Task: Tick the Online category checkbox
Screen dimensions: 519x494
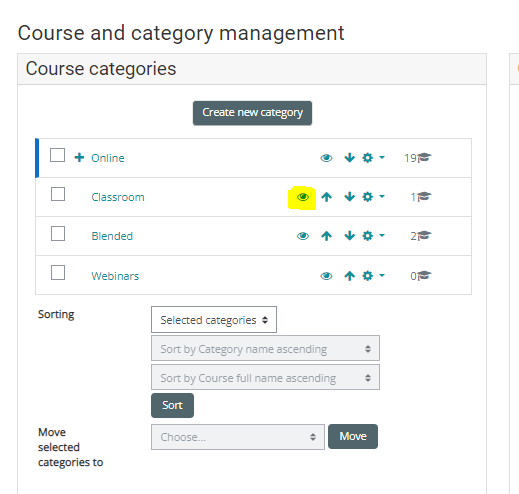Action: (57, 155)
